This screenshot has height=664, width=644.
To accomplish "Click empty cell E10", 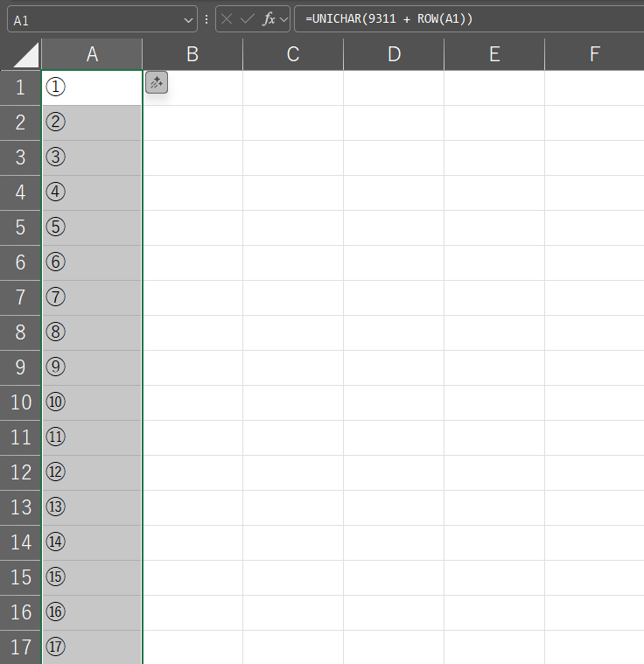I will (494, 402).
